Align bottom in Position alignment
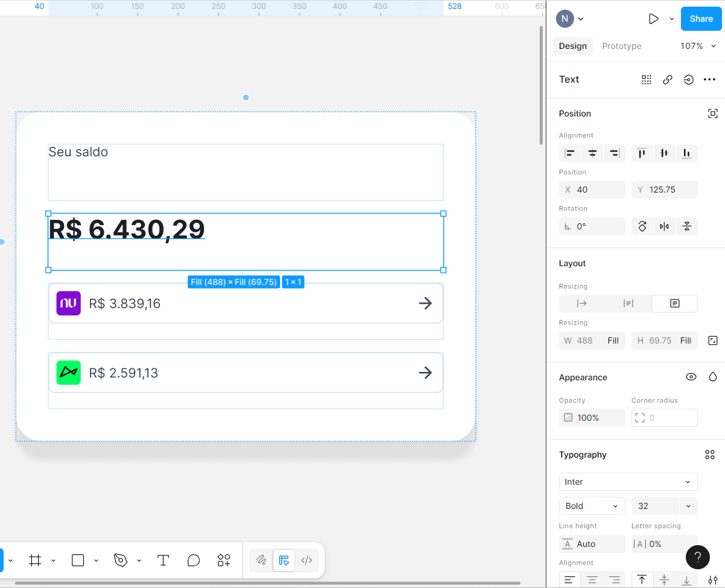 [686, 153]
